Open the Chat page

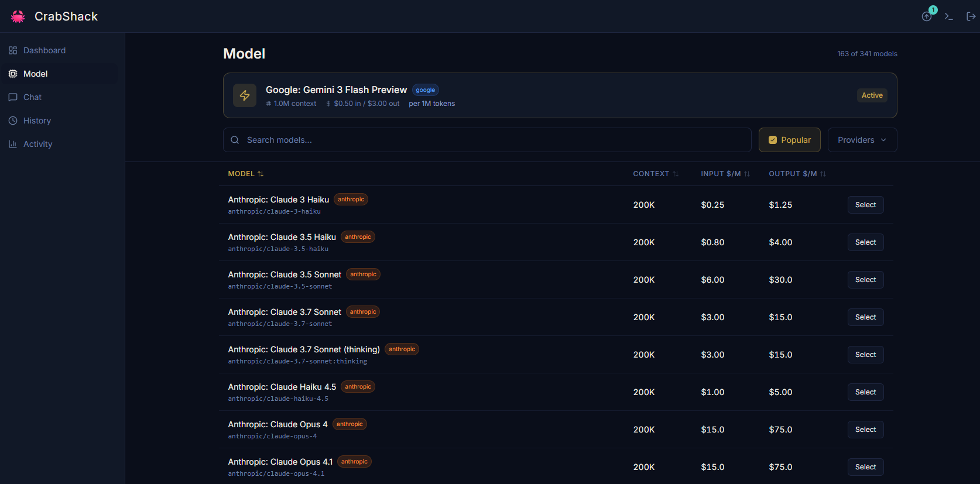[x=59, y=97]
